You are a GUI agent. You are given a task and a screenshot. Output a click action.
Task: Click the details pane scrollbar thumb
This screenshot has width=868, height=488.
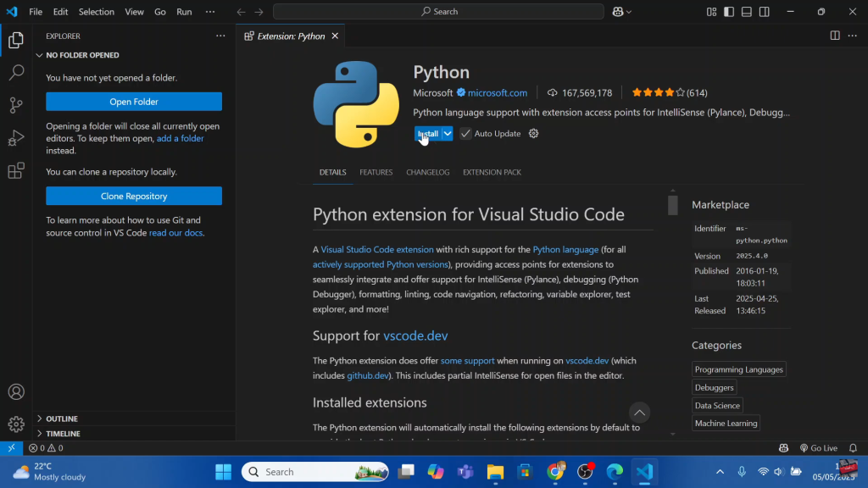672,205
